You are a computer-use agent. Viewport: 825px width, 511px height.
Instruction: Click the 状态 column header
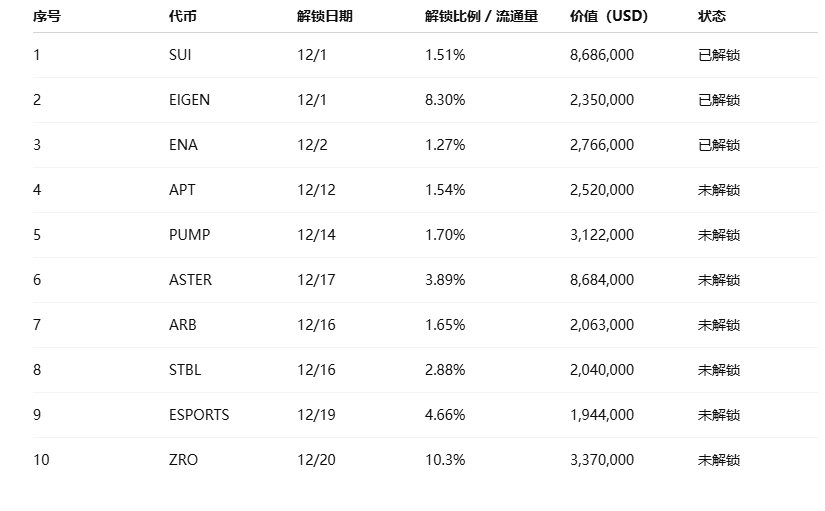point(712,16)
